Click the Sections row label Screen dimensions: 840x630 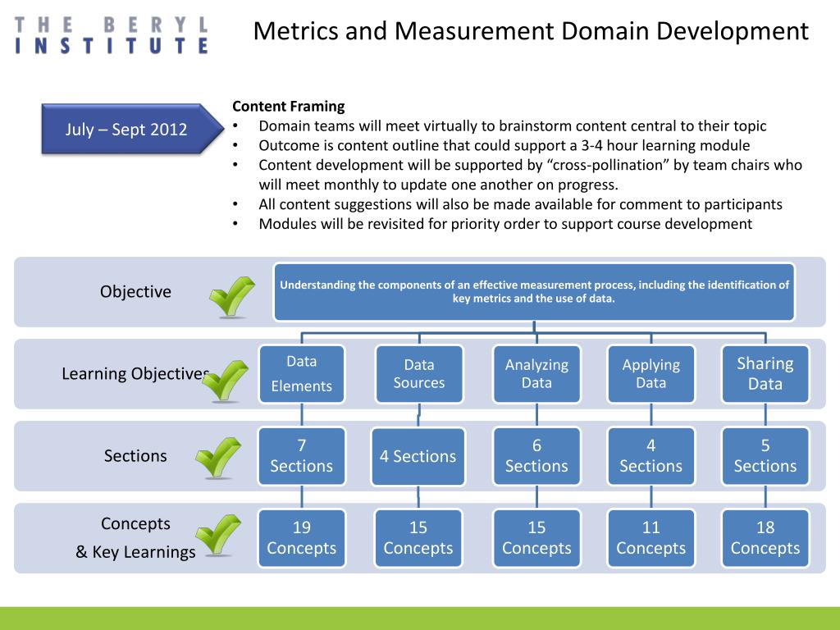[135, 456]
